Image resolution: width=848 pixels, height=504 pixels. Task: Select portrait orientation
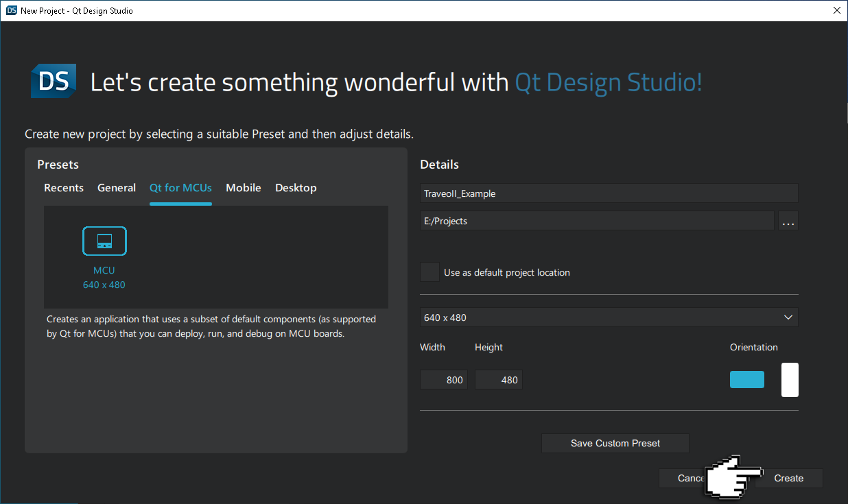tap(789, 379)
